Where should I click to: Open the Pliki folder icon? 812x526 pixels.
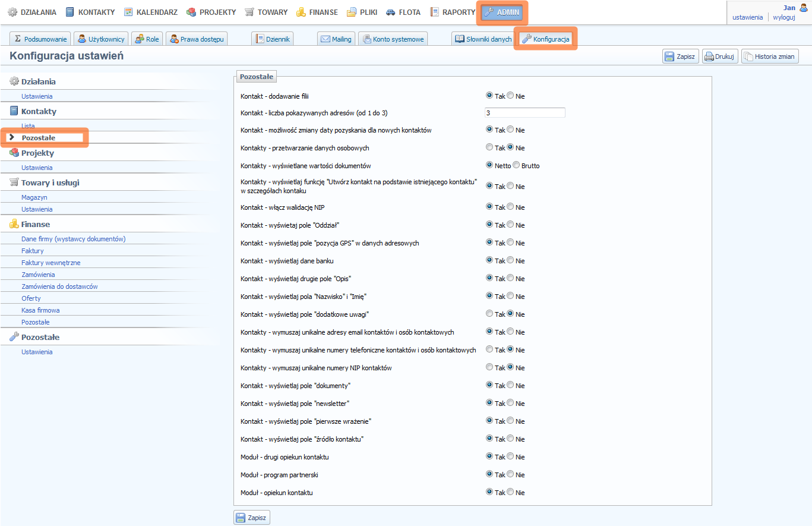pos(352,12)
